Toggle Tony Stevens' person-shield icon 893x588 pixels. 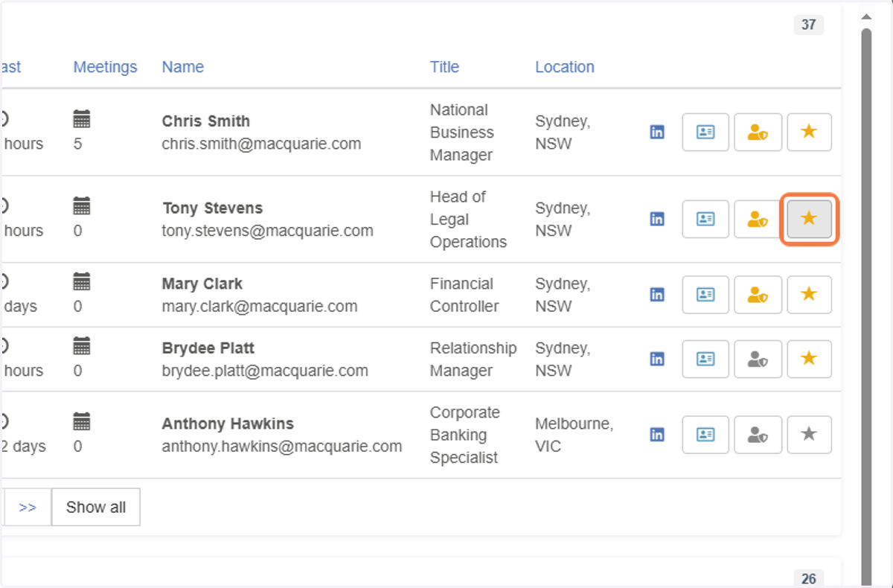tap(758, 219)
